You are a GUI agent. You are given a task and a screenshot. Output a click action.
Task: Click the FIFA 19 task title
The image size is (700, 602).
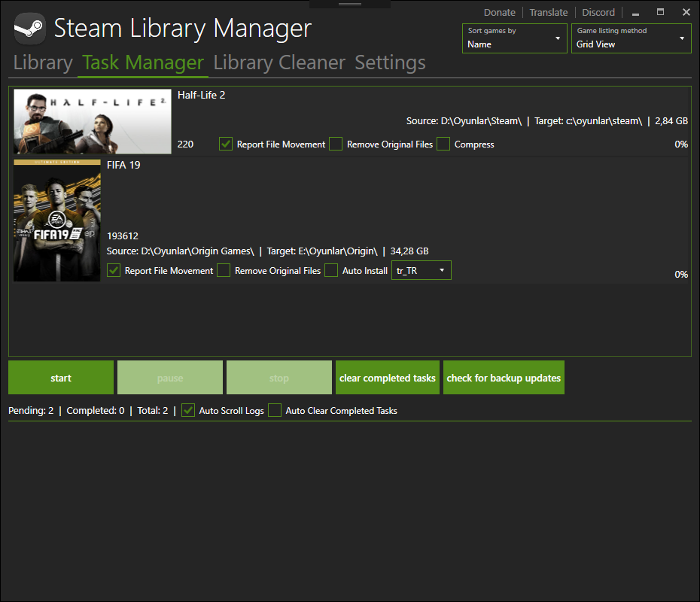pyautogui.click(x=123, y=165)
